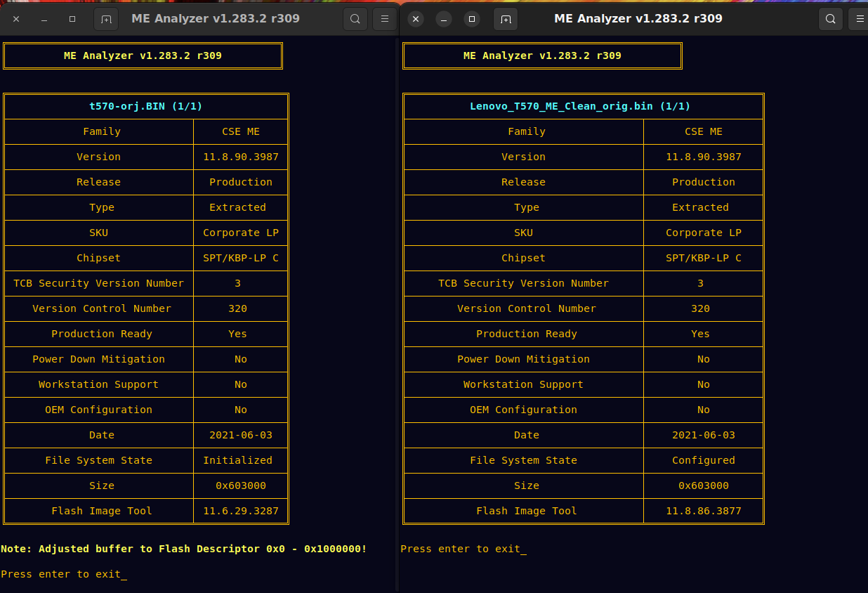Click Type value Extracted in left window

(x=238, y=207)
